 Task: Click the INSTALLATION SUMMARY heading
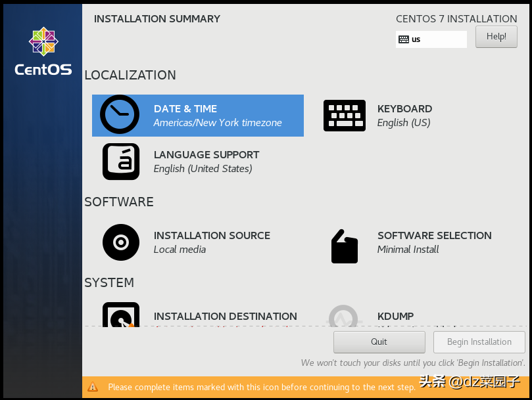[157, 18]
